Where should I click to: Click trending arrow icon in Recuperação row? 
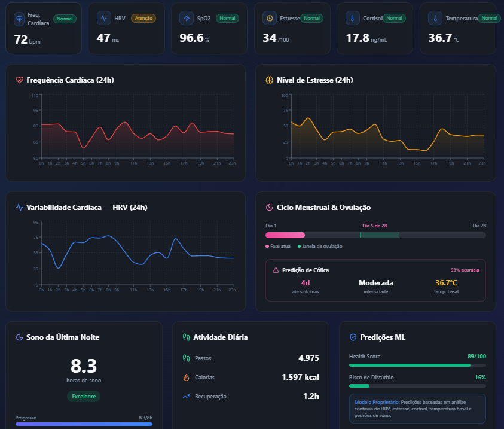pos(187,397)
